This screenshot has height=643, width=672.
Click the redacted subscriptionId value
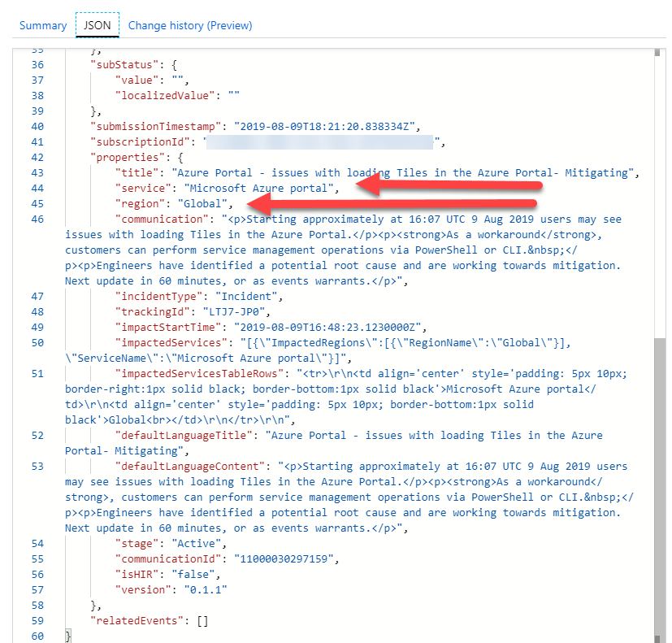point(321,142)
